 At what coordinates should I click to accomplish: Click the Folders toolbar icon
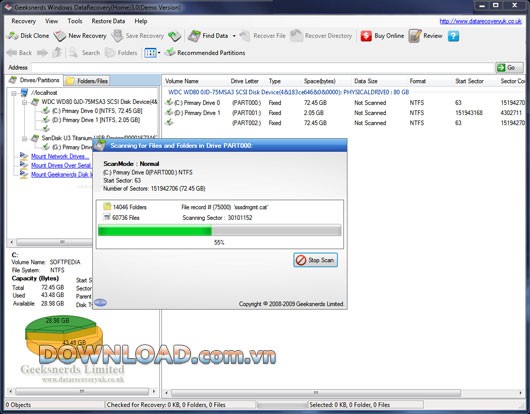click(110, 52)
